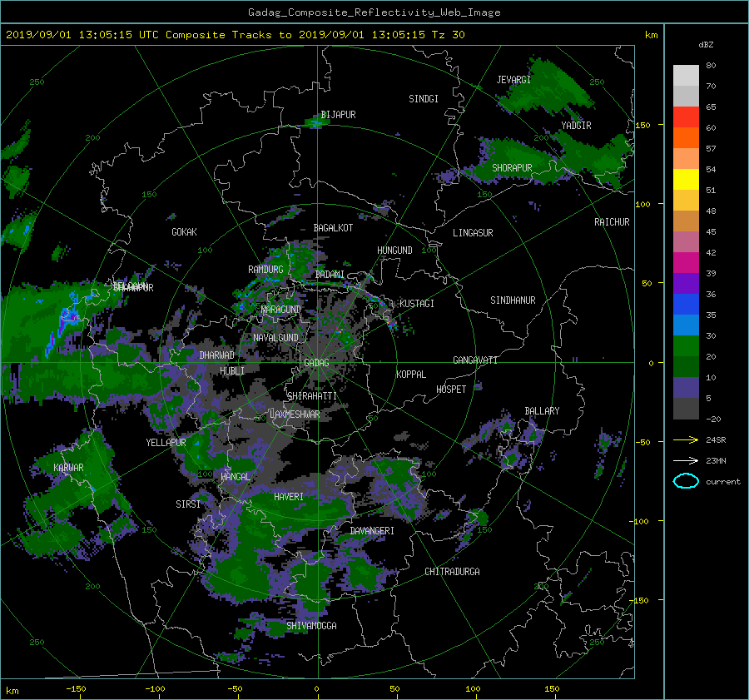Image resolution: width=749 pixels, height=700 pixels.
Task: Click the GANGAVATI city label
Action: coord(475,360)
